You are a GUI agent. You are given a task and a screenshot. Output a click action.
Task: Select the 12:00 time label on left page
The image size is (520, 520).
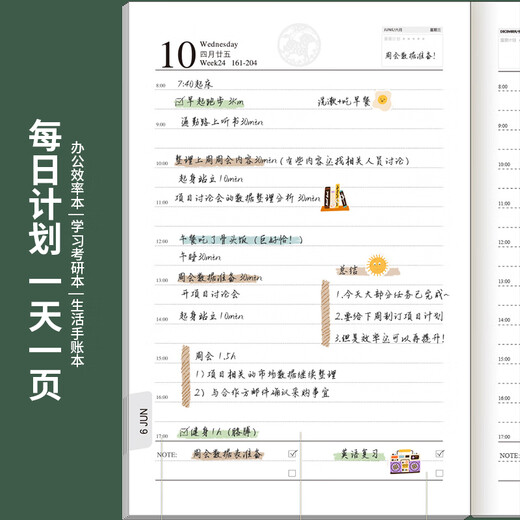pos(162,241)
